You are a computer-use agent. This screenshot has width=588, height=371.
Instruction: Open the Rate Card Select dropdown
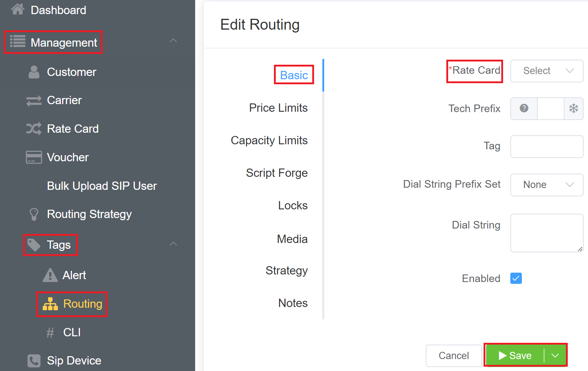546,71
